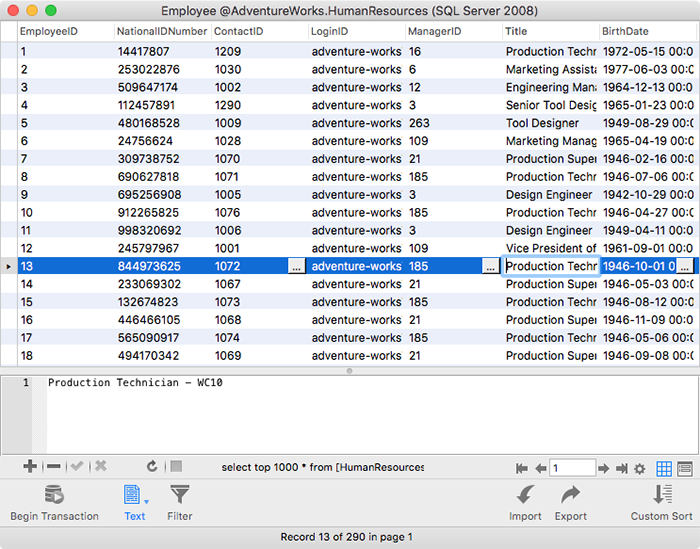Click the Senior Tool Desig title cell

click(x=551, y=105)
